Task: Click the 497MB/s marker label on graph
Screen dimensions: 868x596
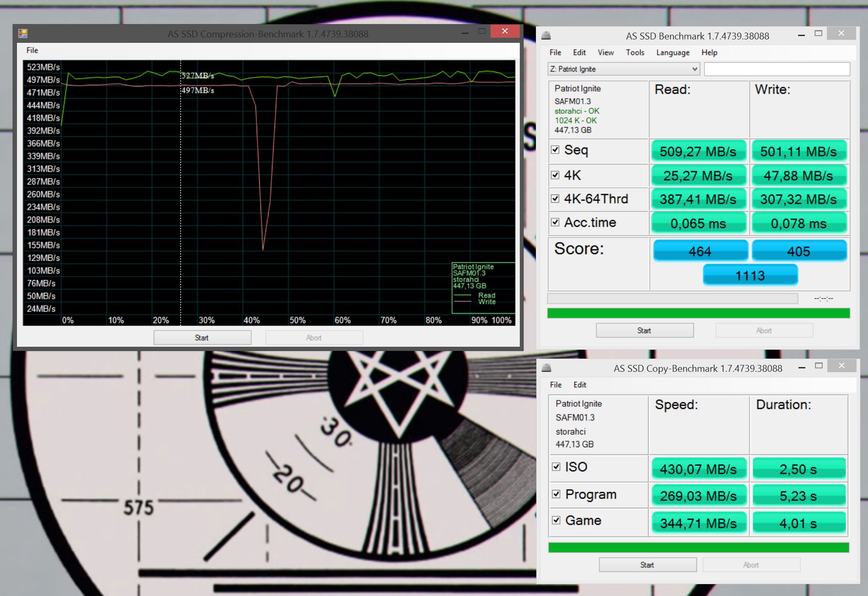Action: (198, 90)
